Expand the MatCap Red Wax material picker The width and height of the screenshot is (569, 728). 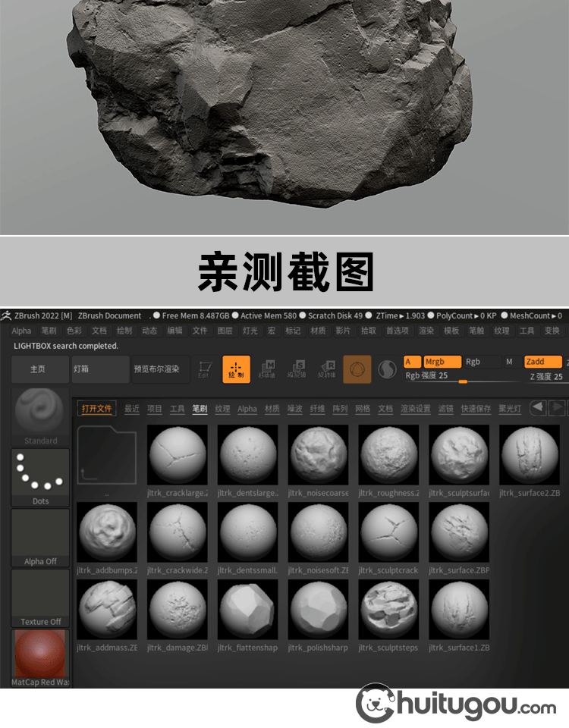point(40,657)
